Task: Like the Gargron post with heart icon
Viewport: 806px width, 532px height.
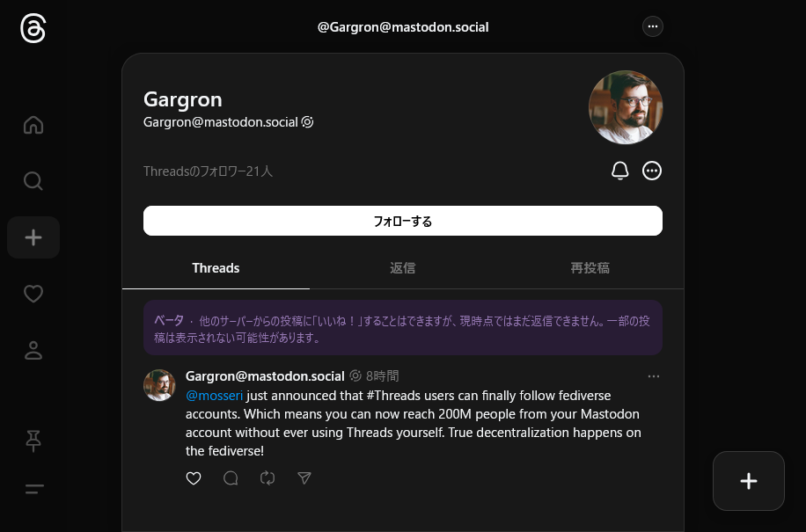Action: [194, 478]
